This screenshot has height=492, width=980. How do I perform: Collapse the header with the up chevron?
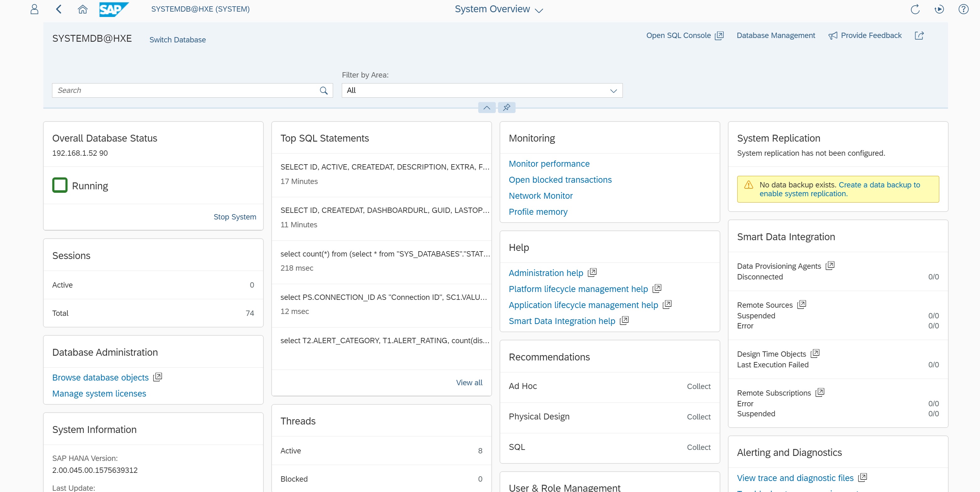tap(487, 107)
